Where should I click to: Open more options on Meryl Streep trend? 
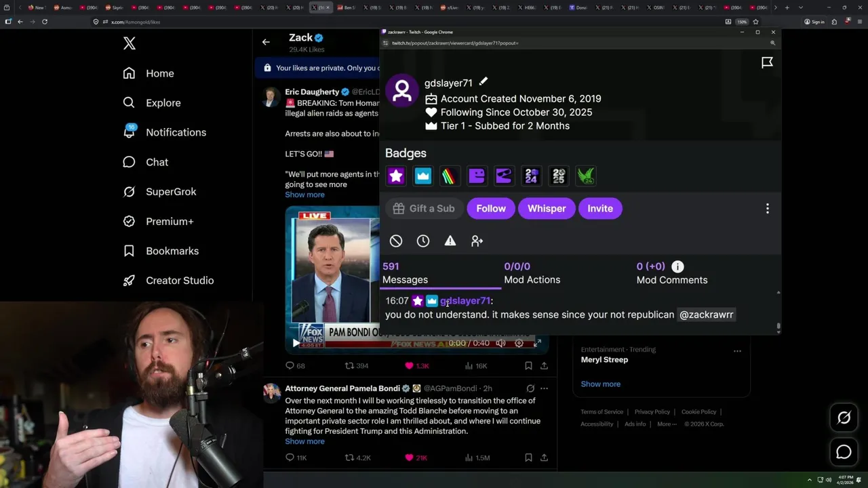tap(737, 351)
